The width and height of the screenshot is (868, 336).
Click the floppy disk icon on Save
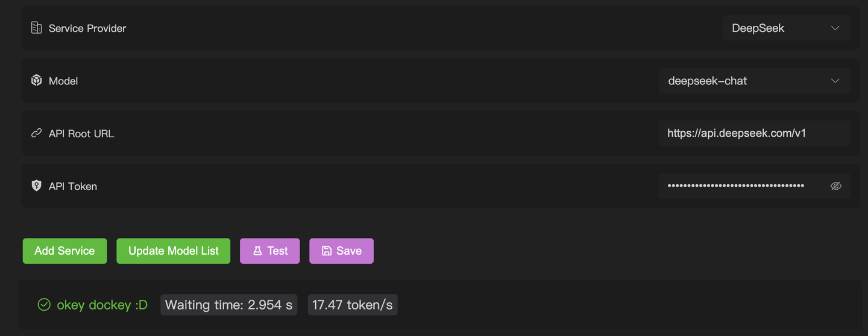click(x=327, y=251)
